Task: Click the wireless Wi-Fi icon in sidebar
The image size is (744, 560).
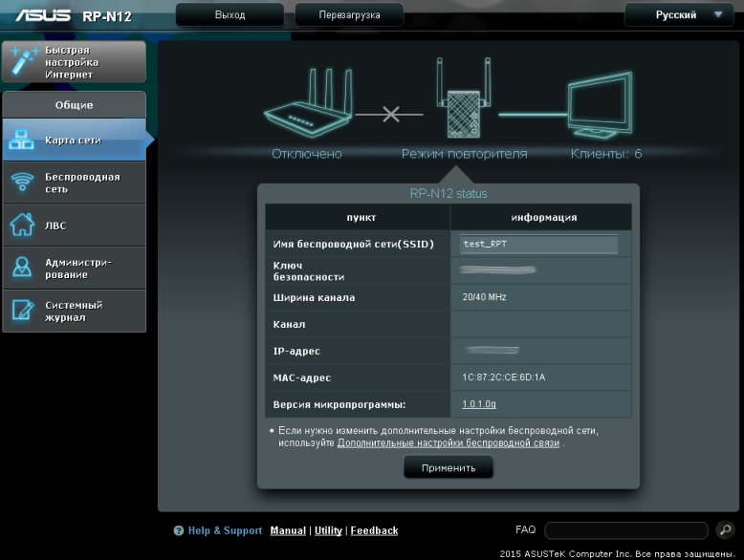Action: [x=22, y=183]
